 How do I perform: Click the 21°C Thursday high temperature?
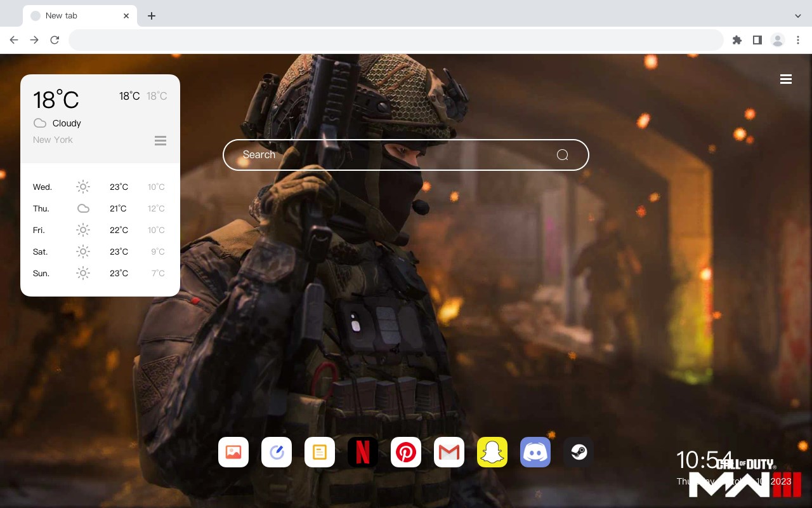click(x=118, y=208)
